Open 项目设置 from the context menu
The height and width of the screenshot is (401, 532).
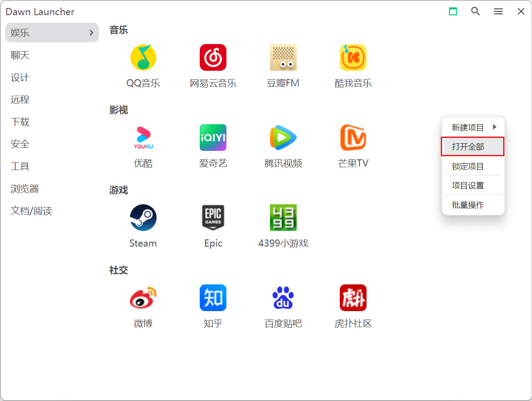pyautogui.click(x=473, y=186)
